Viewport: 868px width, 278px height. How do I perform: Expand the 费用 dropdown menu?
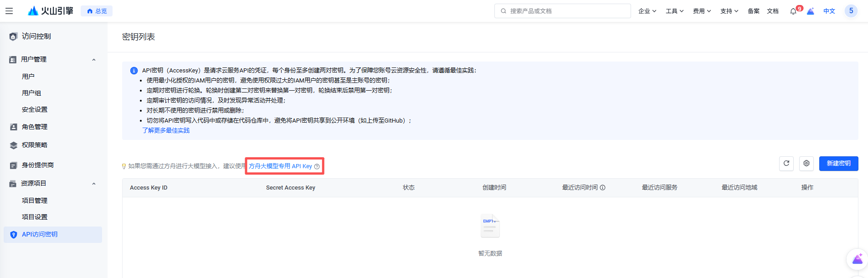[x=702, y=11]
